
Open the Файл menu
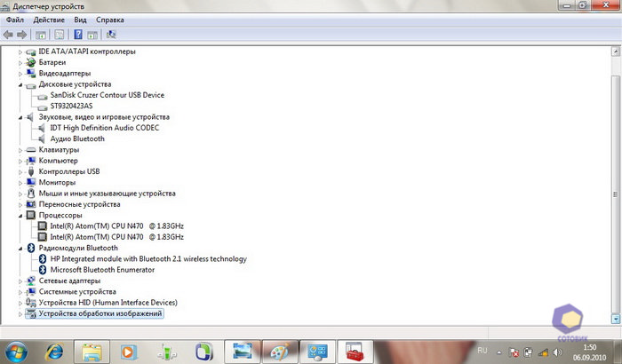(x=14, y=19)
